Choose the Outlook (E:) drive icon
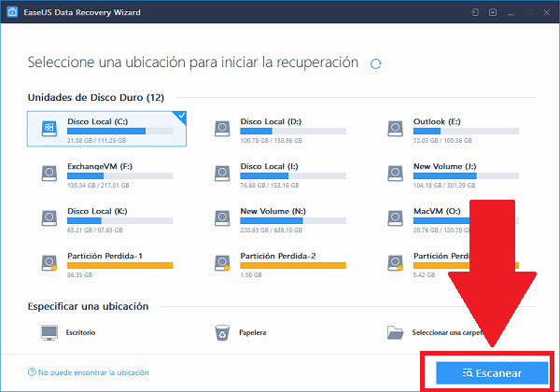560x392 pixels. click(x=396, y=129)
